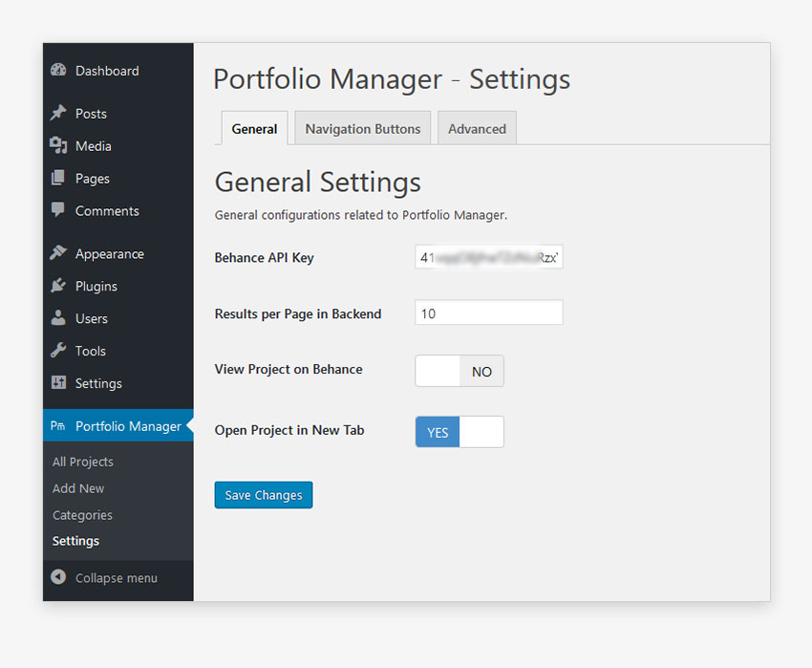Open the Advanced settings tab
The height and width of the screenshot is (668, 812).
[477, 129]
